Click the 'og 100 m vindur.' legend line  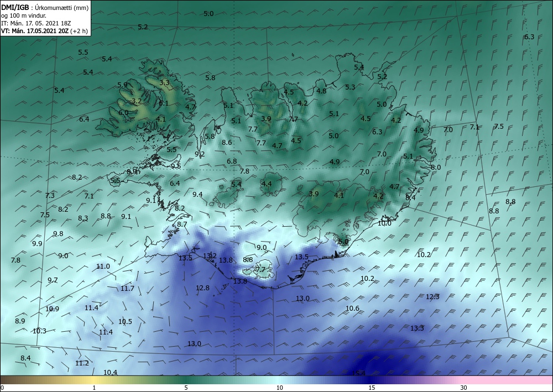coord(24,15)
